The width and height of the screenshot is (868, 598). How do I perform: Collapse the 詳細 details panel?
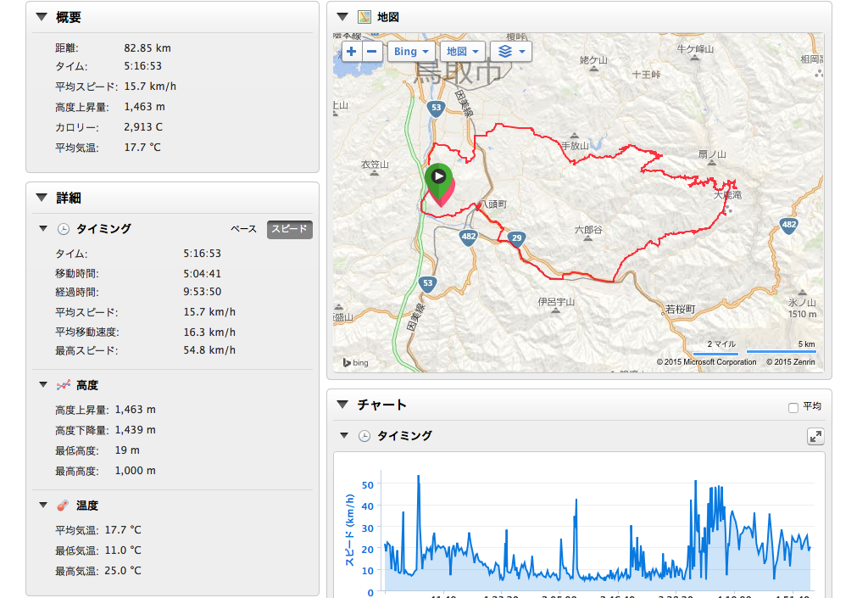click(x=42, y=198)
